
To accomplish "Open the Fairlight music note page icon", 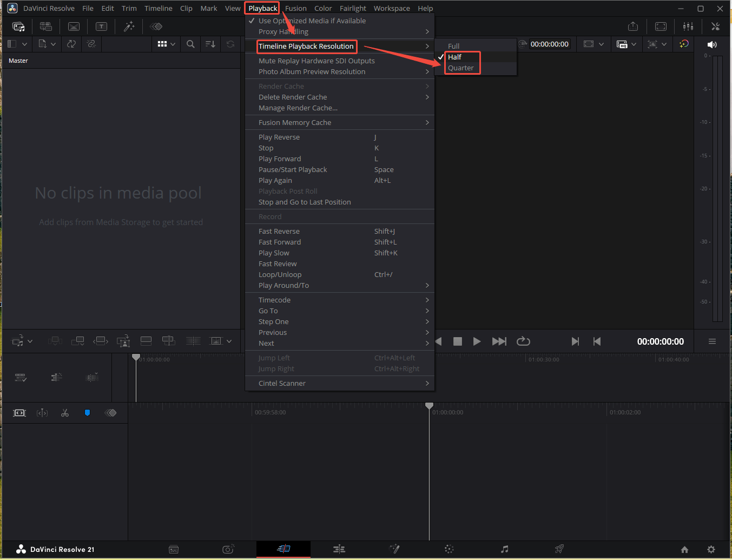I will pos(504,549).
